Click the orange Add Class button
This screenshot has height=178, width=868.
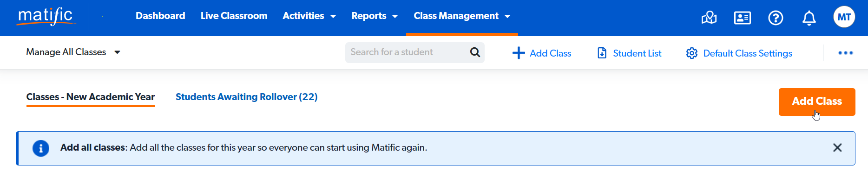(817, 102)
